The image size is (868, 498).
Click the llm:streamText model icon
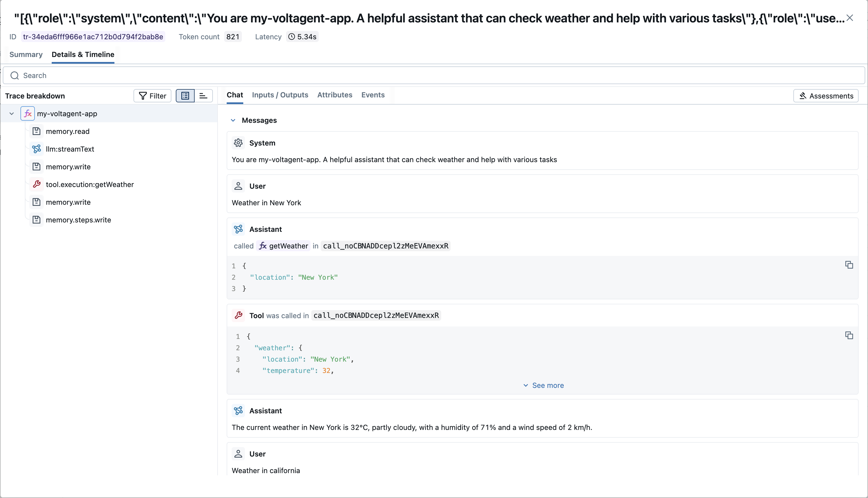[x=37, y=149]
